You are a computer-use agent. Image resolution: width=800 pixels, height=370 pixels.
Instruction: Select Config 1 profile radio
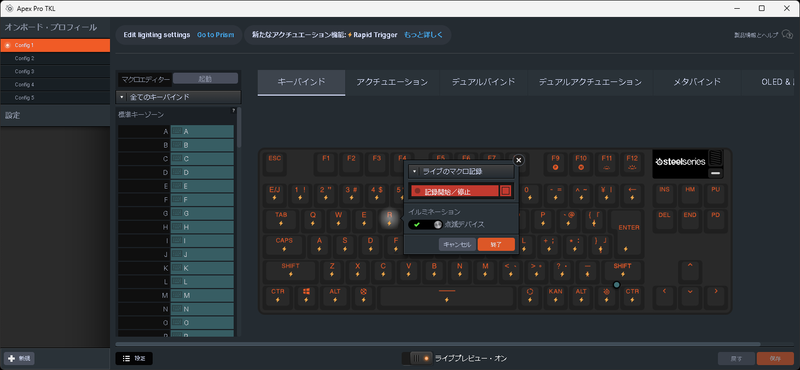[8, 45]
